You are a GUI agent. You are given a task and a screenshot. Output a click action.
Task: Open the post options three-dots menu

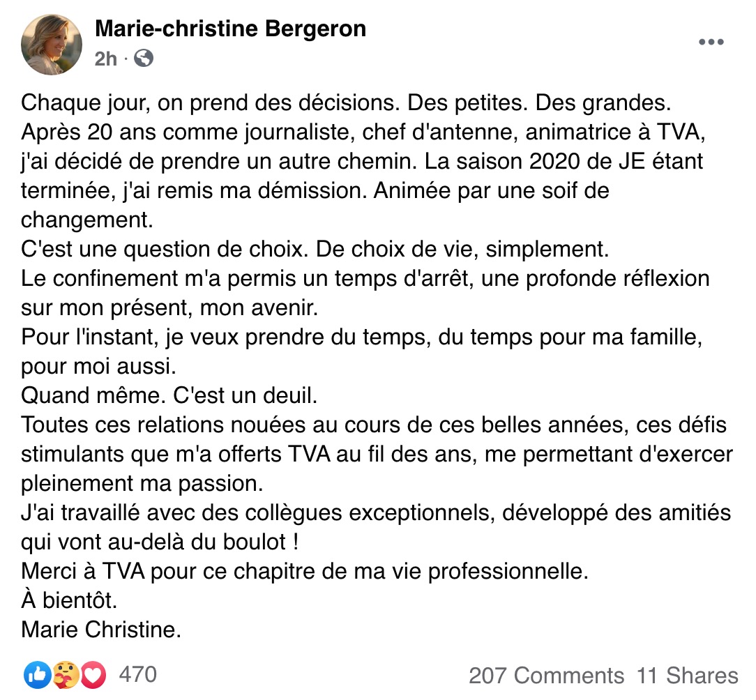(x=711, y=42)
